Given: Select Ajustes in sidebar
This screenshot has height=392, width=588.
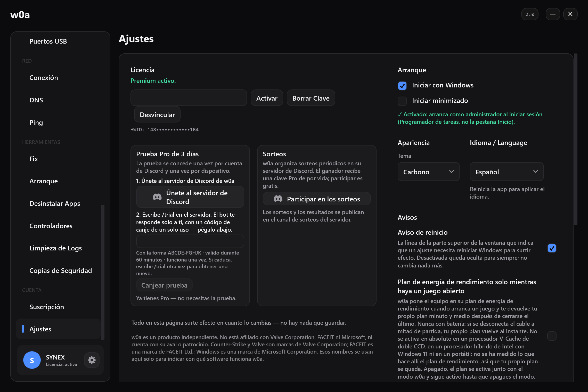Looking at the screenshot, I should 58,329.
